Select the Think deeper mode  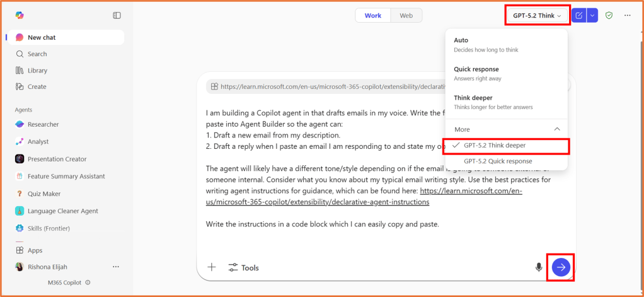coord(507,102)
